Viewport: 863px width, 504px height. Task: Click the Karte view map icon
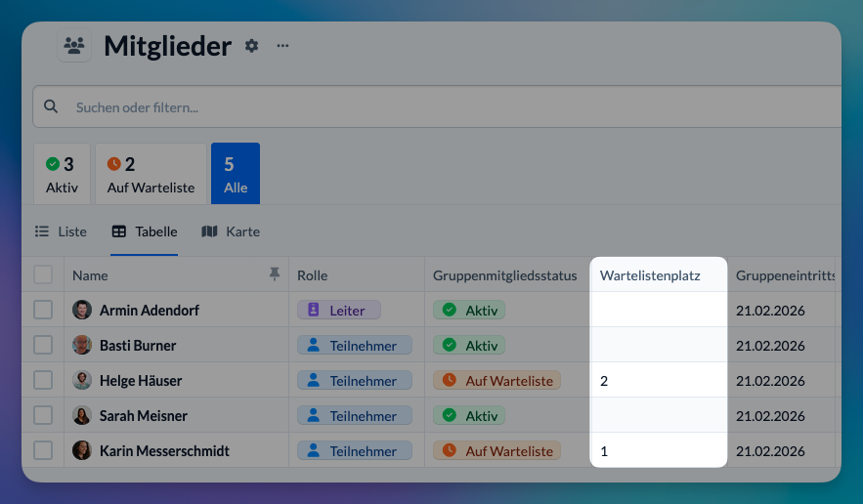(x=209, y=231)
